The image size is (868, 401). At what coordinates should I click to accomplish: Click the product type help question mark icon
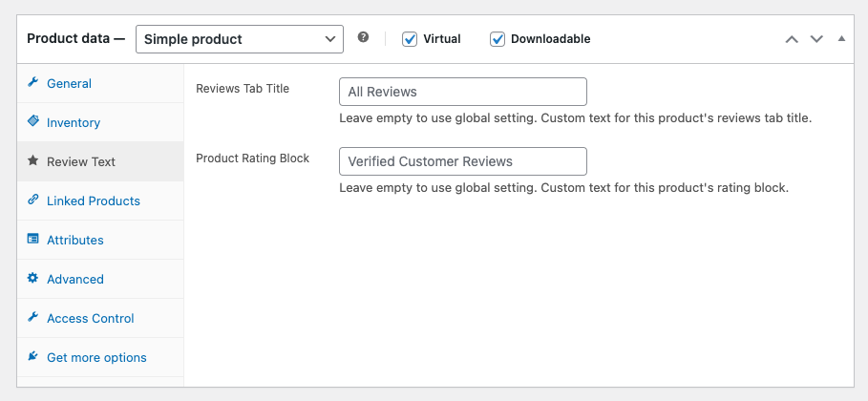point(363,38)
